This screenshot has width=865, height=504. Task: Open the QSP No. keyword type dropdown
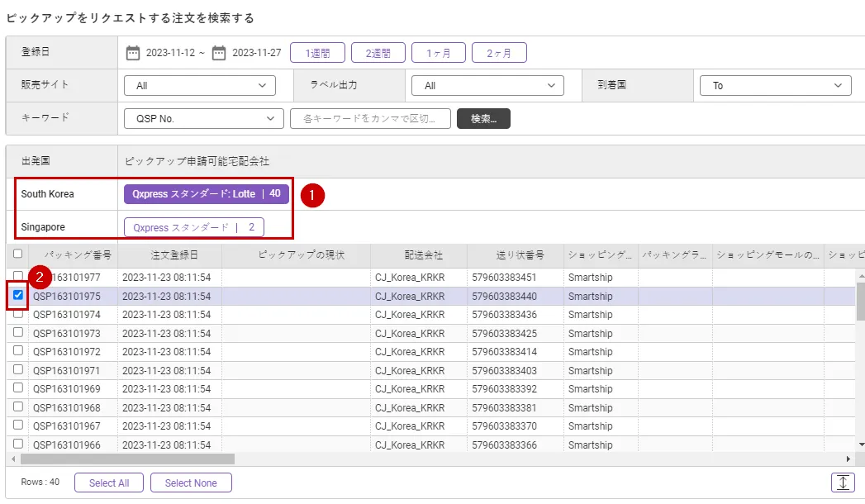pyautogui.click(x=203, y=119)
